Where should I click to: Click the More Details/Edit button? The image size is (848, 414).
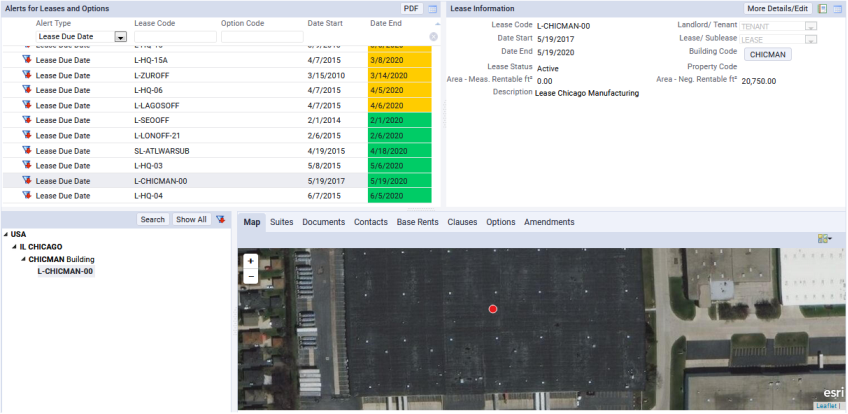click(777, 8)
